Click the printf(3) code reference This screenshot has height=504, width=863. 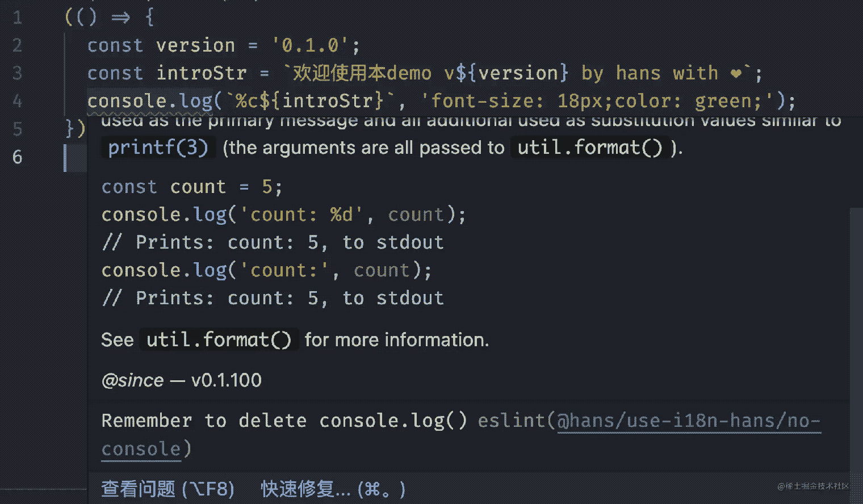[x=158, y=148]
